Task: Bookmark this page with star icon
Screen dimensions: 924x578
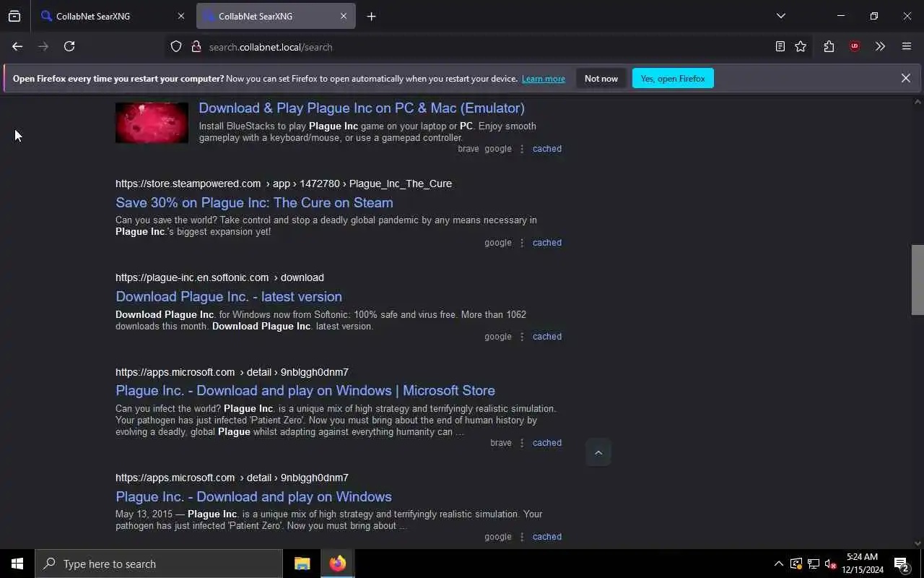Action: point(801,46)
